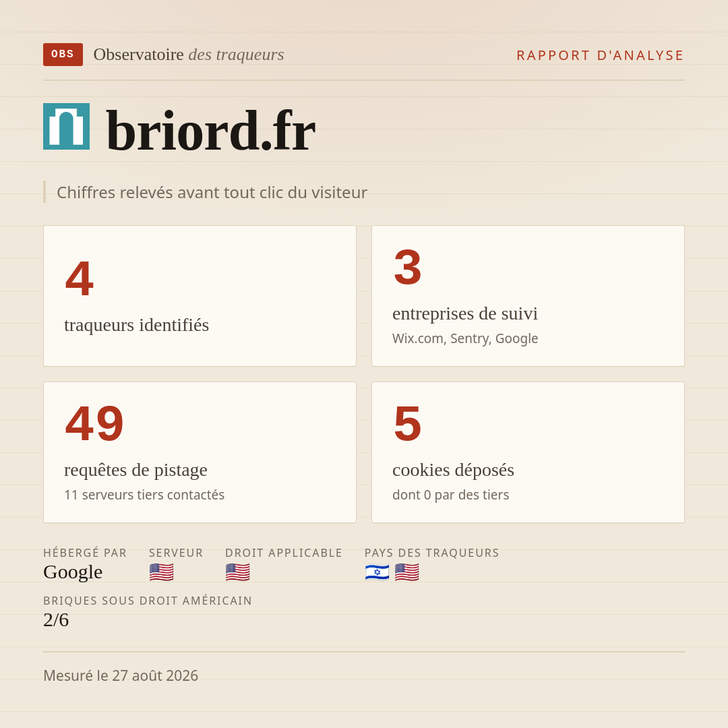Click the dont 0 par des tiers note
728x728 pixels.
coord(451,495)
